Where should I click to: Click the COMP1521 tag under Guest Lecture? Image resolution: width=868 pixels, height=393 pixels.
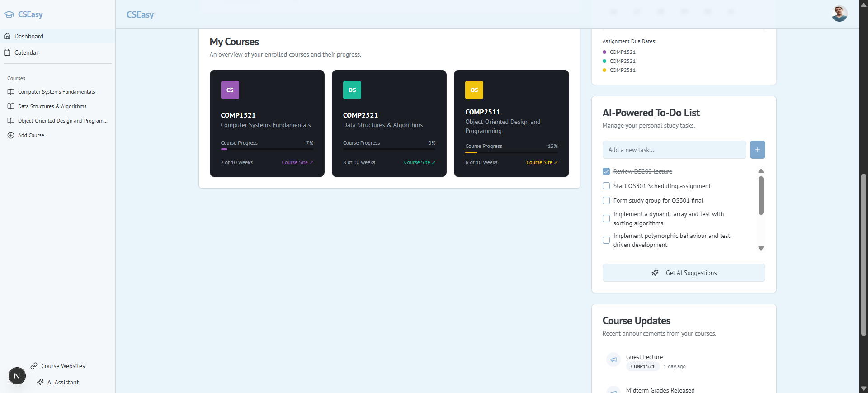(643, 366)
